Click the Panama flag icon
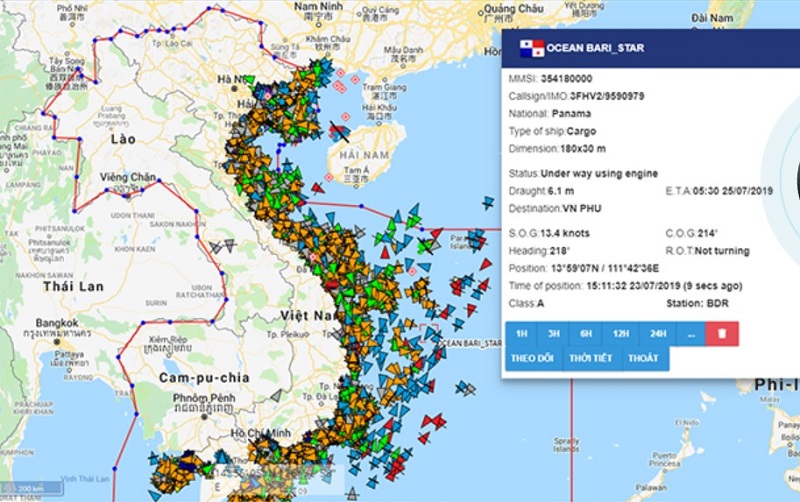This screenshot has height=502, width=800. tap(532, 48)
